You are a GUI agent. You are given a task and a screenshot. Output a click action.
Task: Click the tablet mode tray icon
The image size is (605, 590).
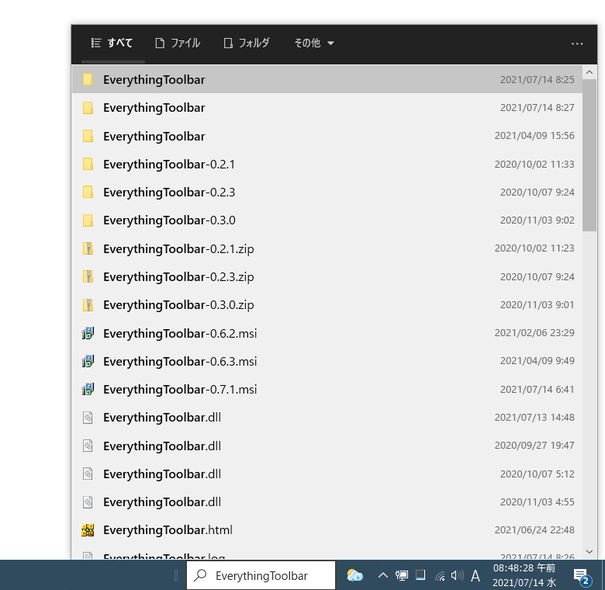[421, 575]
